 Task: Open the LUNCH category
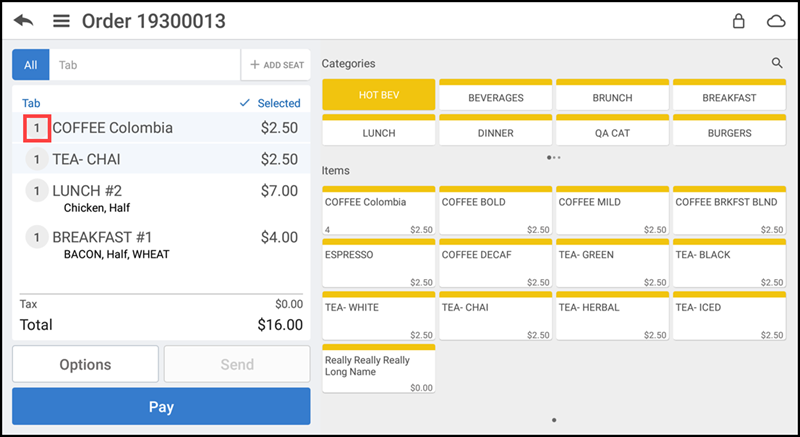pos(379,130)
